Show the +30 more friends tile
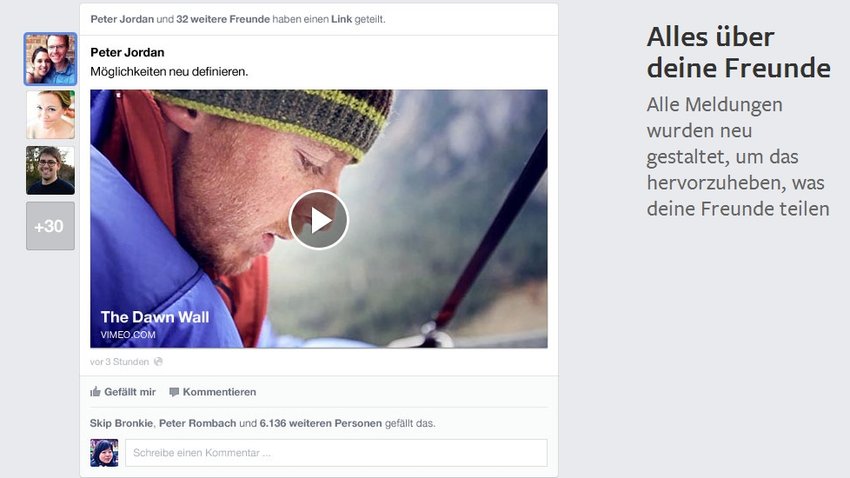 point(50,226)
